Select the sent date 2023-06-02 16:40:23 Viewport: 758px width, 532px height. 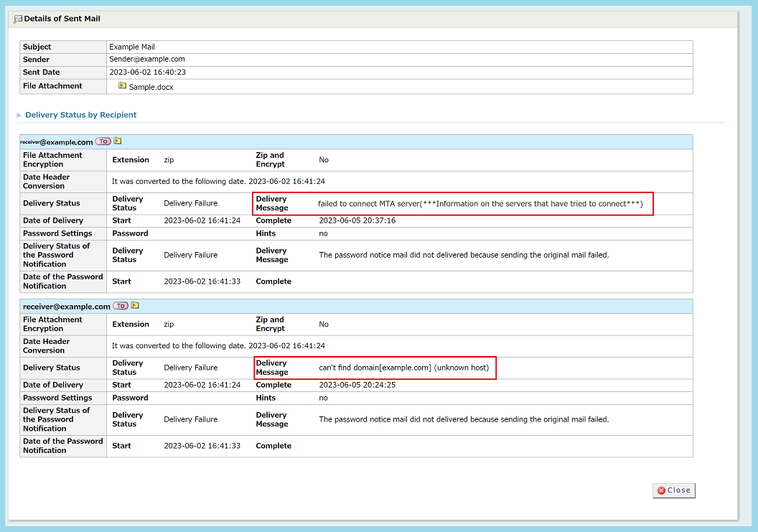tap(147, 72)
